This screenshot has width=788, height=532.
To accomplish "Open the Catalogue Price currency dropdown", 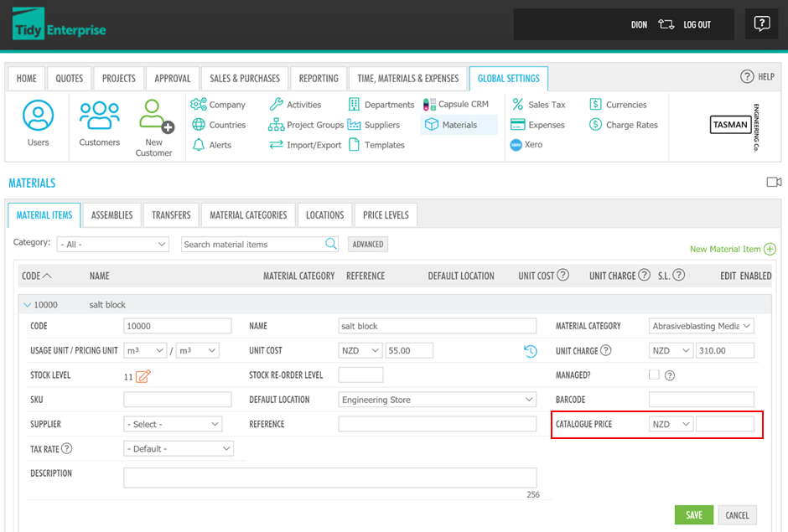I will [x=671, y=424].
